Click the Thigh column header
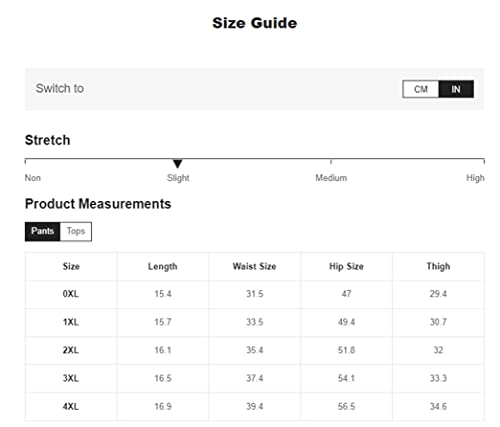 [438, 266]
